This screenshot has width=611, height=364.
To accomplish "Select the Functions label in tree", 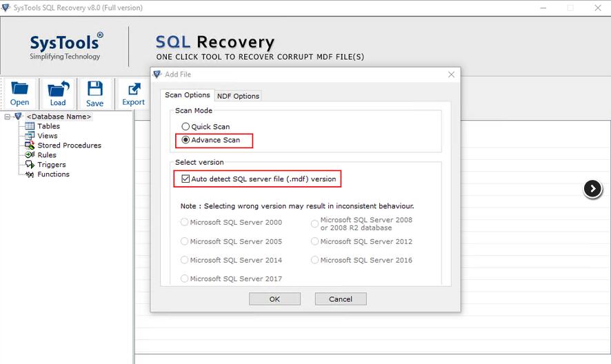I will pyautogui.click(x=53, y=174).
